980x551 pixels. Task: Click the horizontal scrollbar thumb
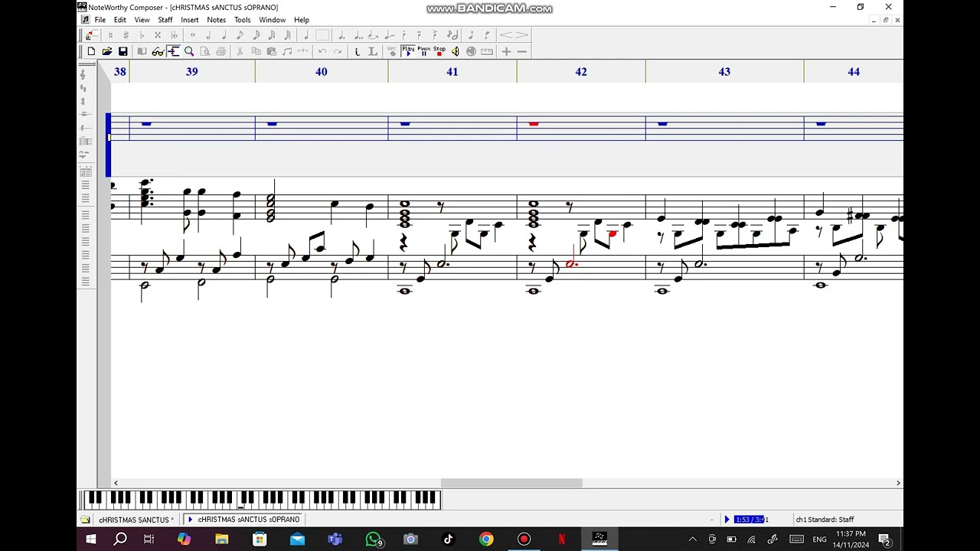pyautogui.click(x=511, y=483)
